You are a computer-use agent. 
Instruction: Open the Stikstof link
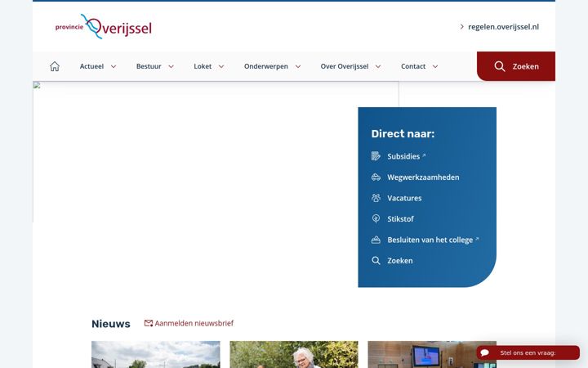(x=400, y=218)
